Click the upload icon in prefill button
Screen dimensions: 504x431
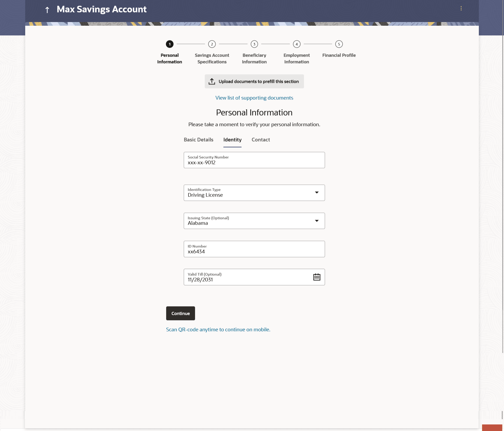point(212,81)
